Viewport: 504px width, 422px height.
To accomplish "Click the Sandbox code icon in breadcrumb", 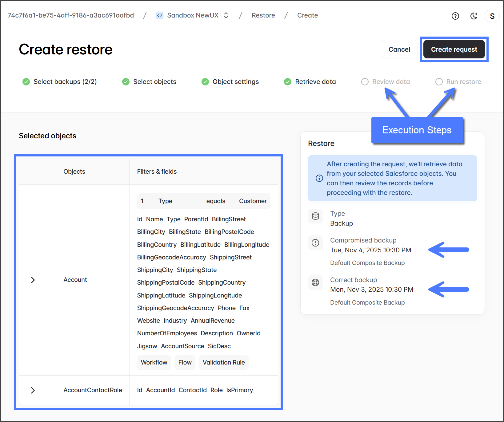I will [x=160, y=15].
